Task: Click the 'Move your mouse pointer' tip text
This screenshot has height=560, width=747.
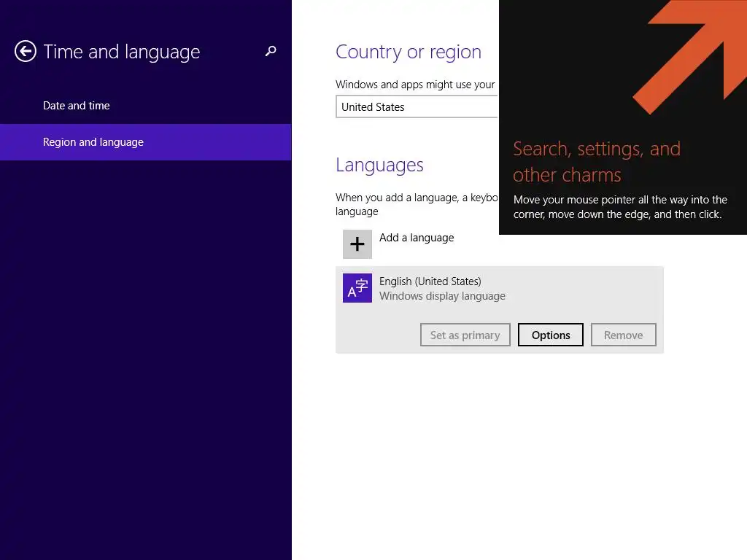Action: (x=620, y=207)
